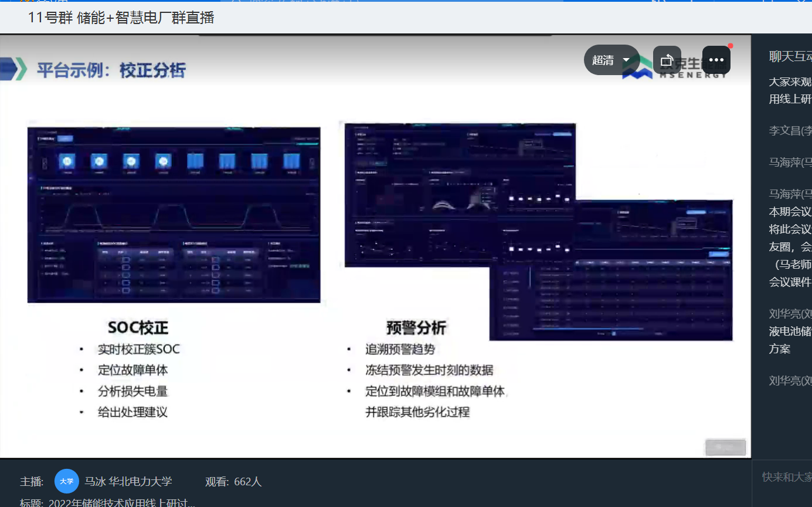Click the SOC校正 dashboard screenshot in slide
The height and width of the screenshot is (507, 812).
[174, 215]
